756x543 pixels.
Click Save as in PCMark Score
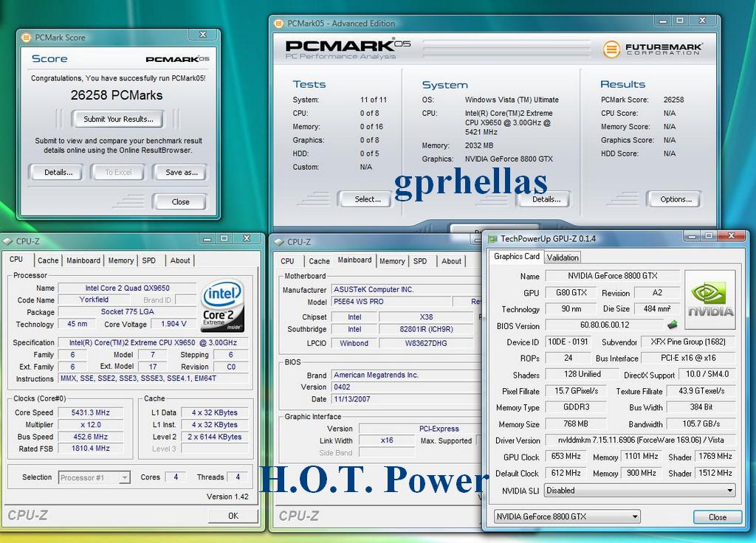coord(182,173)
